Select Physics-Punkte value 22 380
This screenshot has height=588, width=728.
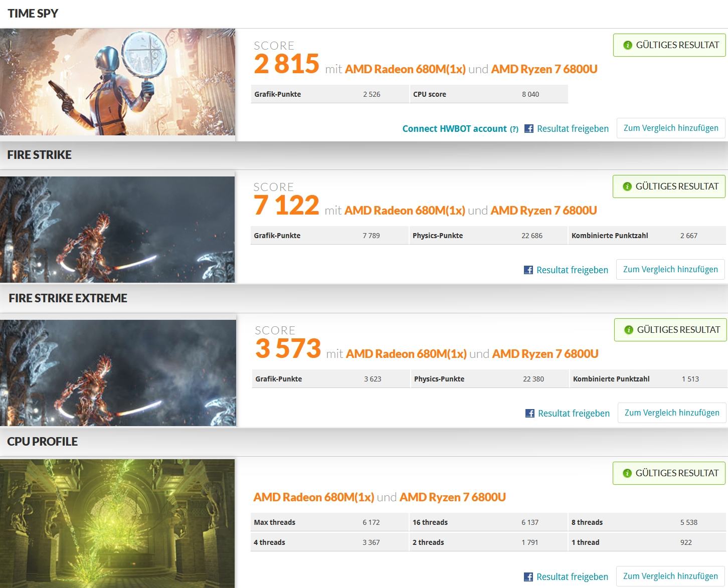point(533,379)
